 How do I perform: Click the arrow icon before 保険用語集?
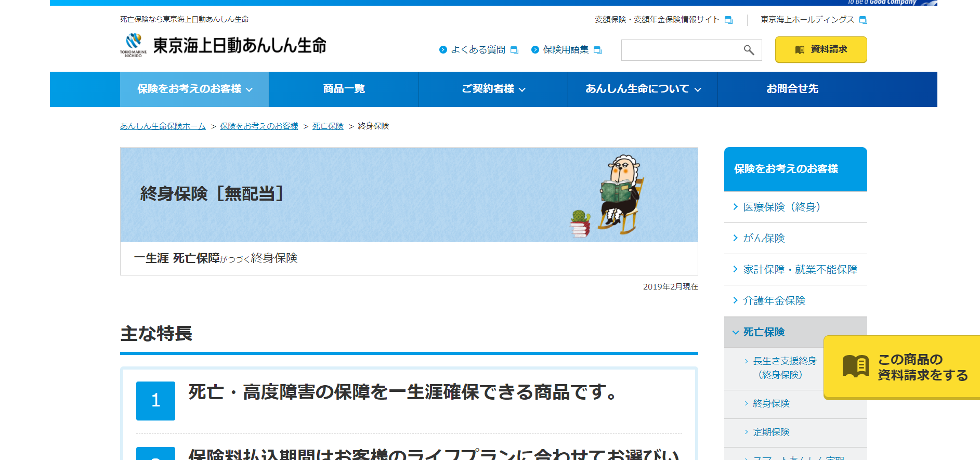click(x=535, y=50)
